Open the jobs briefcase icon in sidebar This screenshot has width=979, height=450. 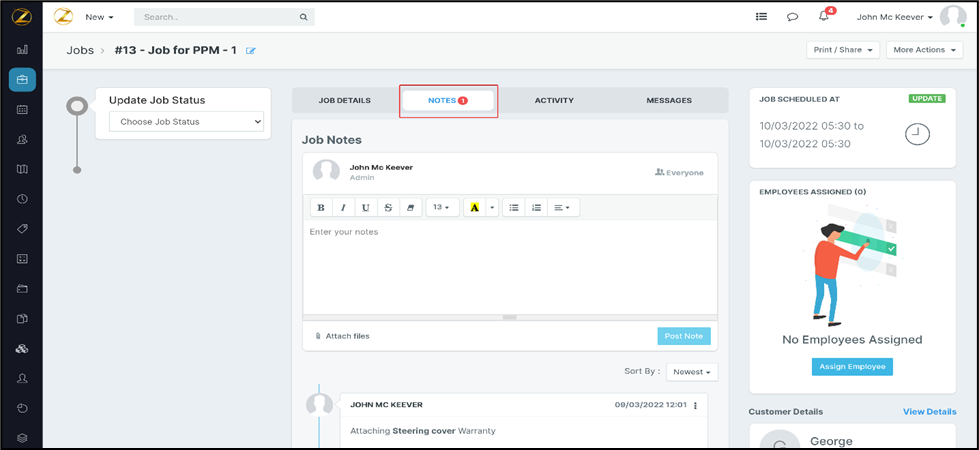[22, 80]
